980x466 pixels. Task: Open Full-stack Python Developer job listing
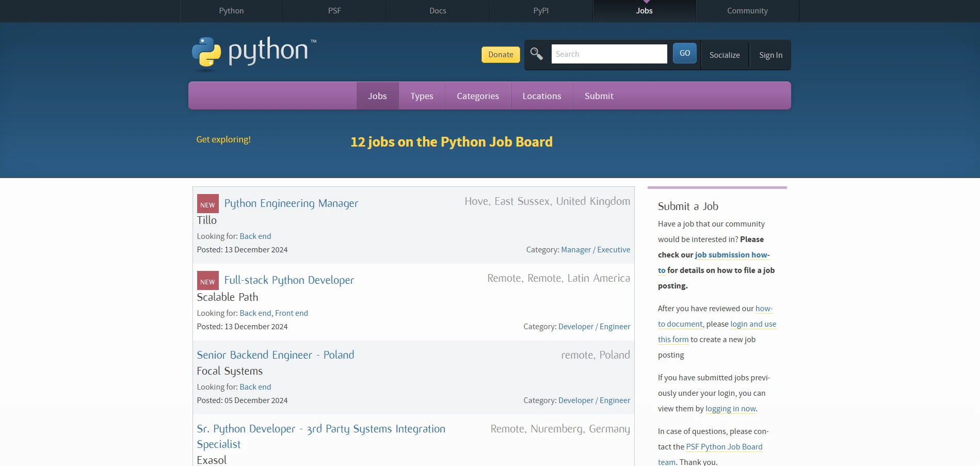[289, 280]
